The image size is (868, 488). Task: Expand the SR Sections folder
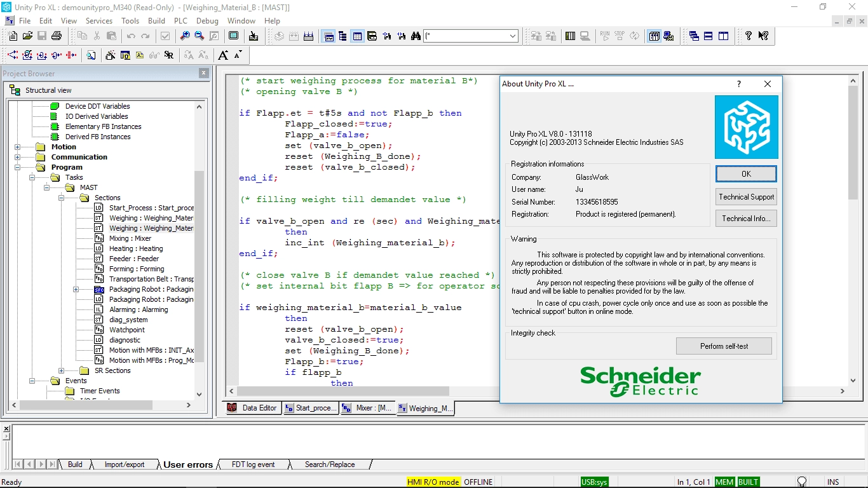[62, 370]
